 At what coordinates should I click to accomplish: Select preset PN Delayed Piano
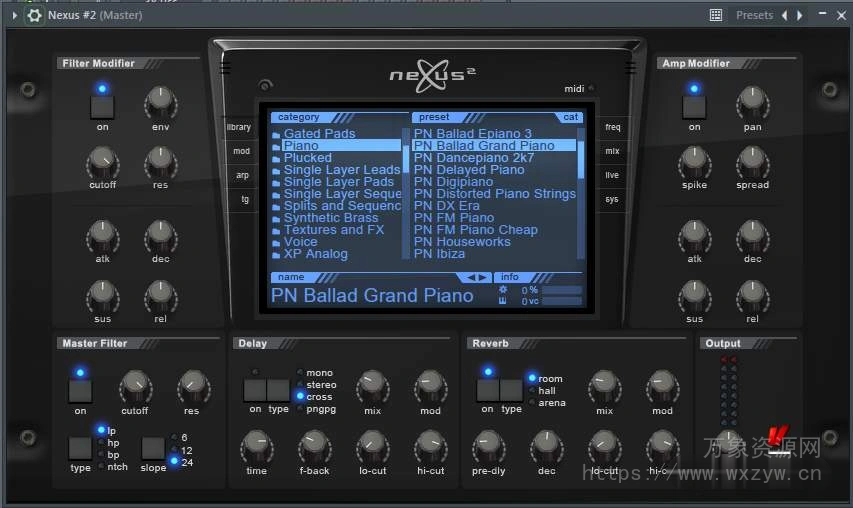469,169
